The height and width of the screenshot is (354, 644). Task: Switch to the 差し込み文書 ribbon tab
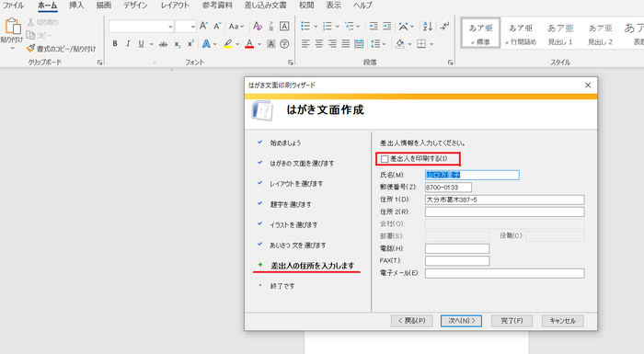265,6
